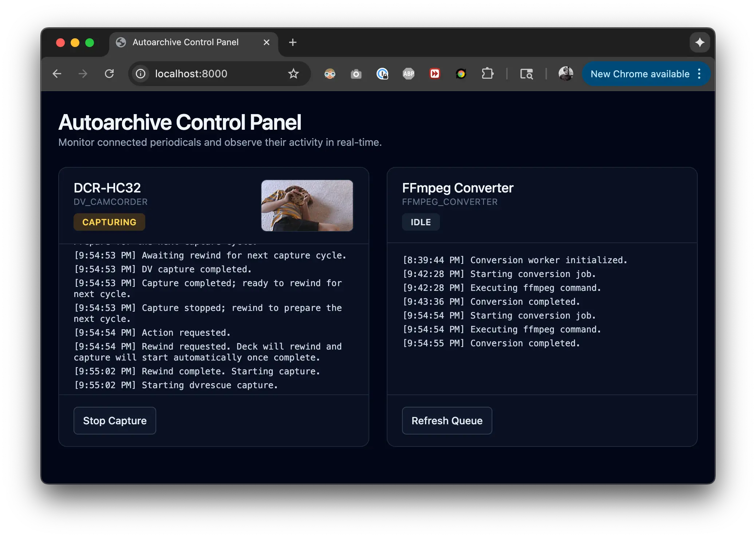Click the IDLE status badge
Viewport: 756px width, 538px height.
(421, 222)
